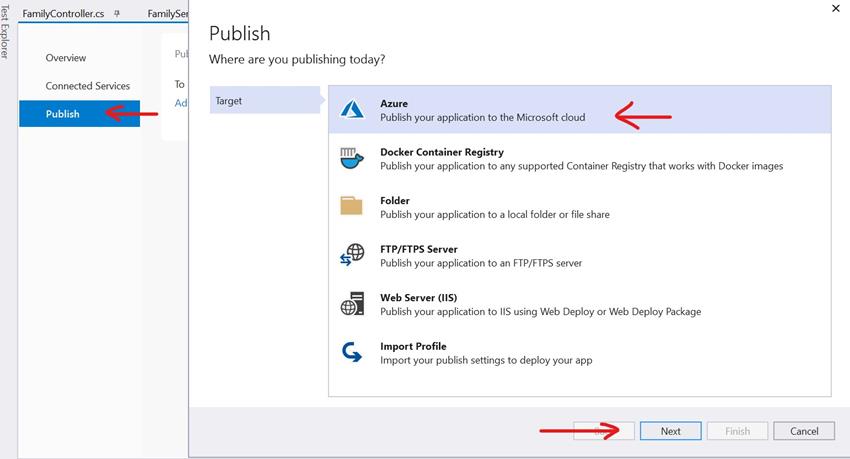The image size is (850, 459).
Task: Choose Docker Container Registry target
Action: [579, 158]
